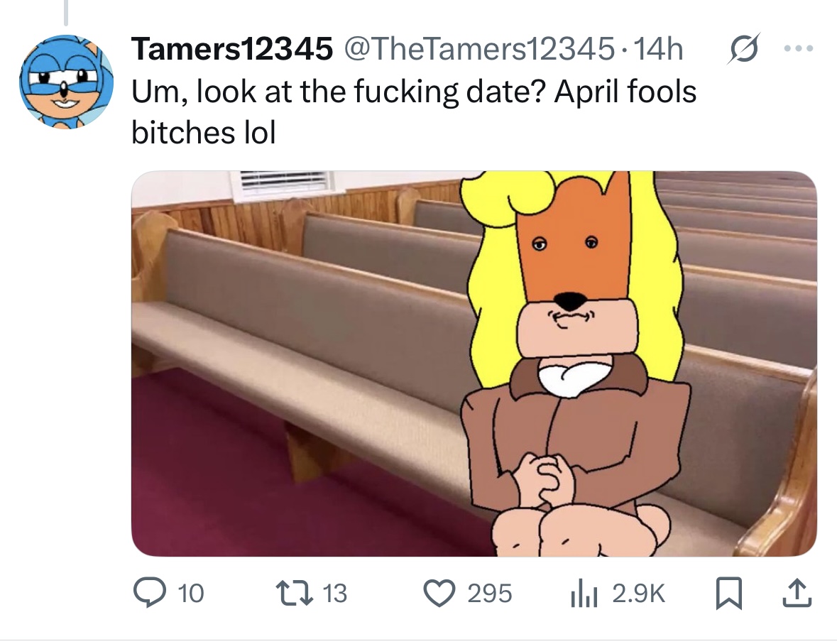This screenshot has height=644, width=837.
Task: Click the 2.9K views count
Action: 639,594
